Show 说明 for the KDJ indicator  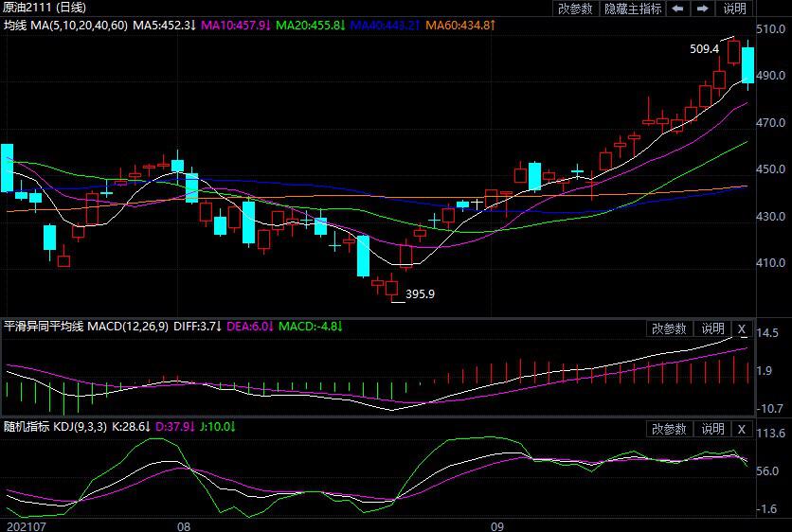[x=712, y=429]
